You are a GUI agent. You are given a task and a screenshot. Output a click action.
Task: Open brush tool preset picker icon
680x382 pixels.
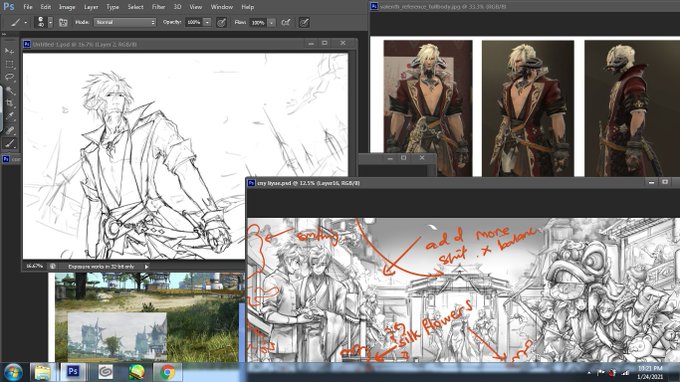click(x=16, y=22)
